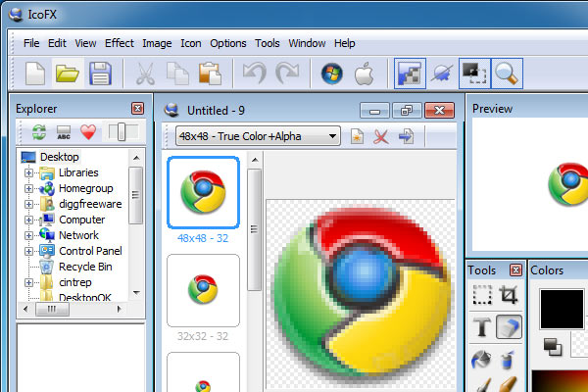Create Macintosh icon with Apple logo button

click(x=365, y=73)
